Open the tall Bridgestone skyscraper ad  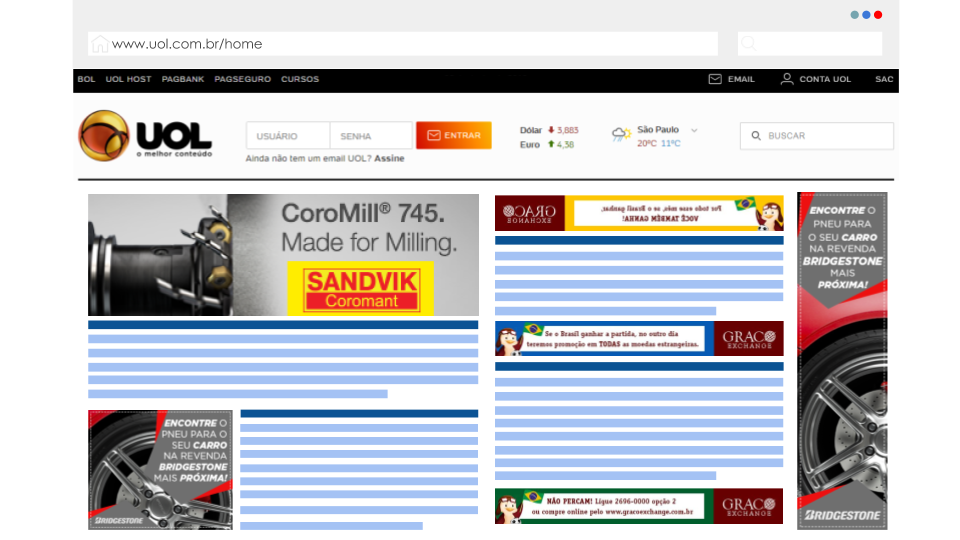[842, 361]
